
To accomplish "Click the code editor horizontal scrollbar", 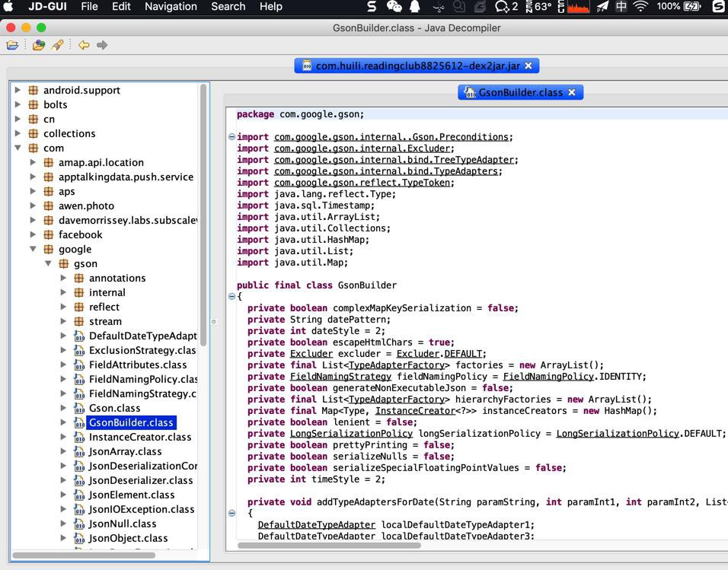I will tap(329, 546).
